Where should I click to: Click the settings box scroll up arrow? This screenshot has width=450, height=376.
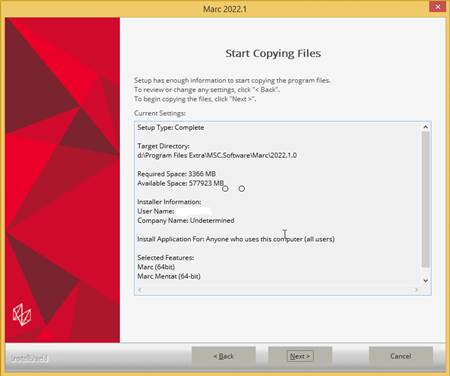click(425, 127)
